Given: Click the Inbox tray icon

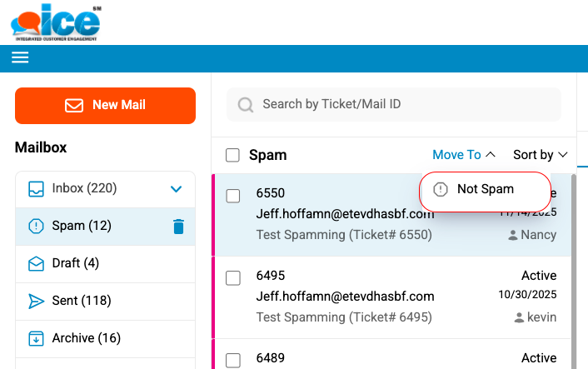Looking at the screenshot, I should (x=36, y=189).
